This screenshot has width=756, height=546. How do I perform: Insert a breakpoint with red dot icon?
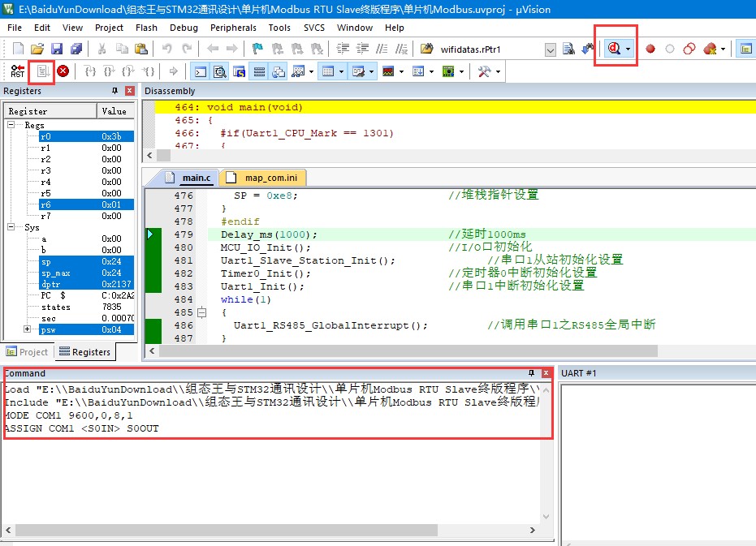pos(650,49)
